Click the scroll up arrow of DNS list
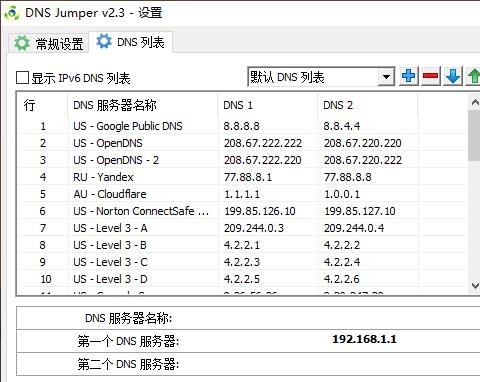Viewport: 480px width, 382px height. point(475,102)
